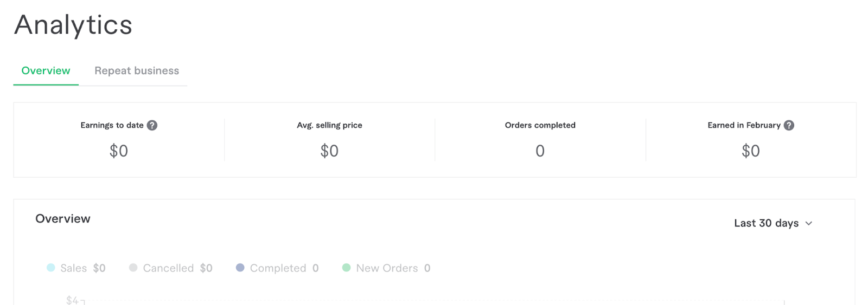The width and height of the screenshot is (868, 305).
Task: Toggle the Sales series legend label
Action: [x=74, y=268]
